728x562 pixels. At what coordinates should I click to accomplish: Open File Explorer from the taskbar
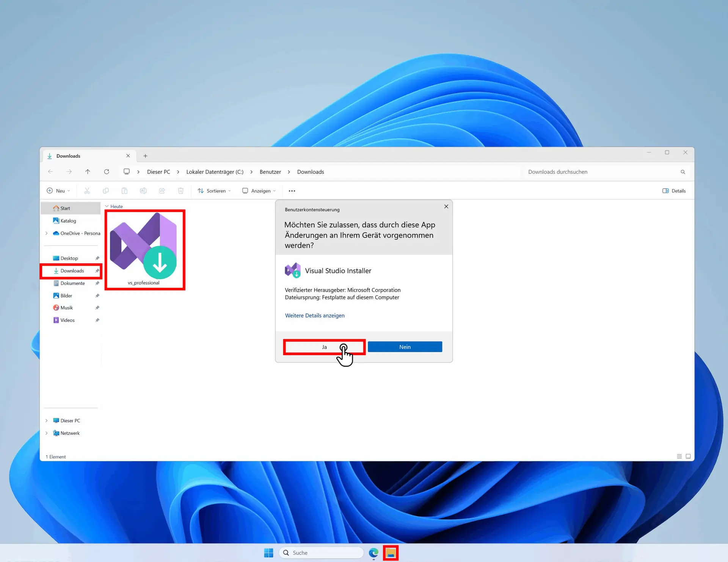(x=391, y=553)
